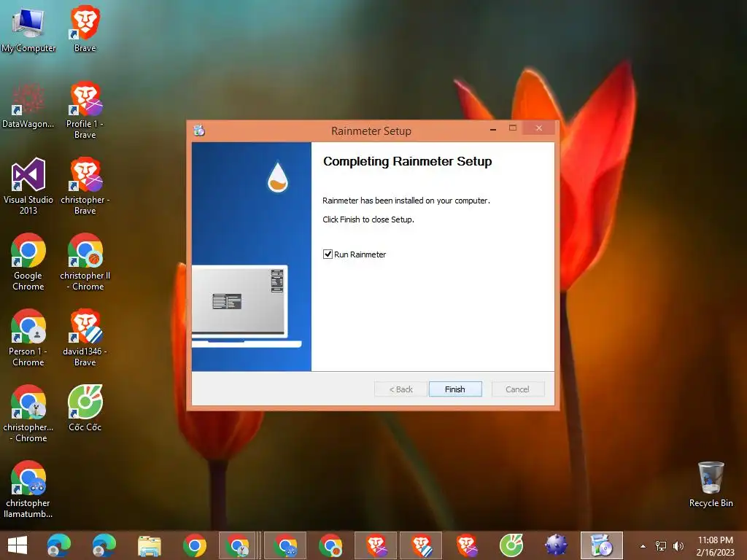The height and width of the screenshot is (560, 747).
Task: Click the 'Completing Rainmeter Setup' heading
Action: (407, 161)
